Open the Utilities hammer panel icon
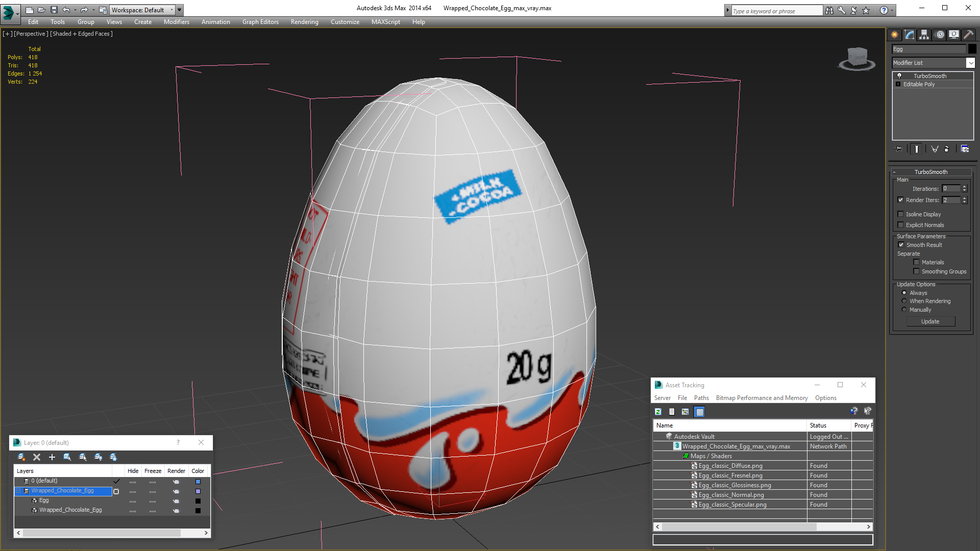 point(969,35)
